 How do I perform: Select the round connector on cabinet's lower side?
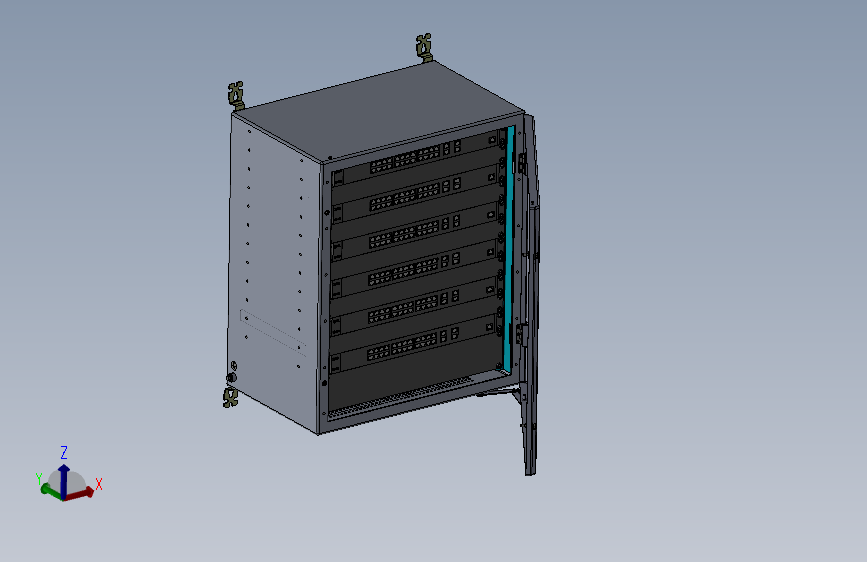pos(231,378)
